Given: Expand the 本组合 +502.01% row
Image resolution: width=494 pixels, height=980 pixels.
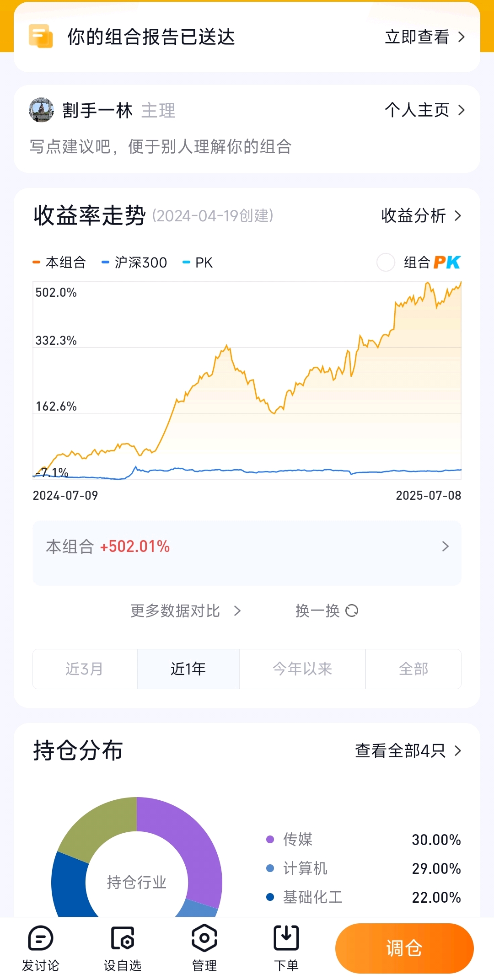Looking at the screenshot, I should click(247, 553).
